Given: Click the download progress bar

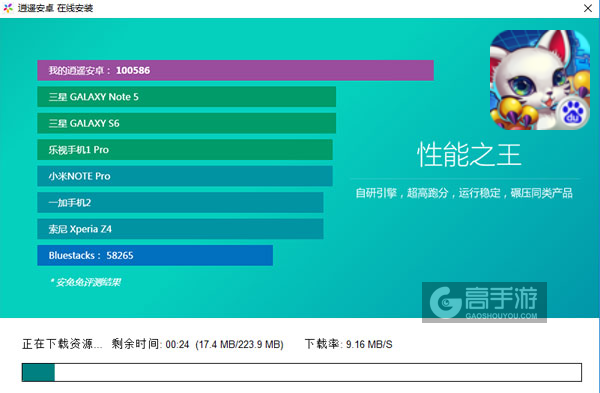Looking at the screenshot, I should coord(302,372).
